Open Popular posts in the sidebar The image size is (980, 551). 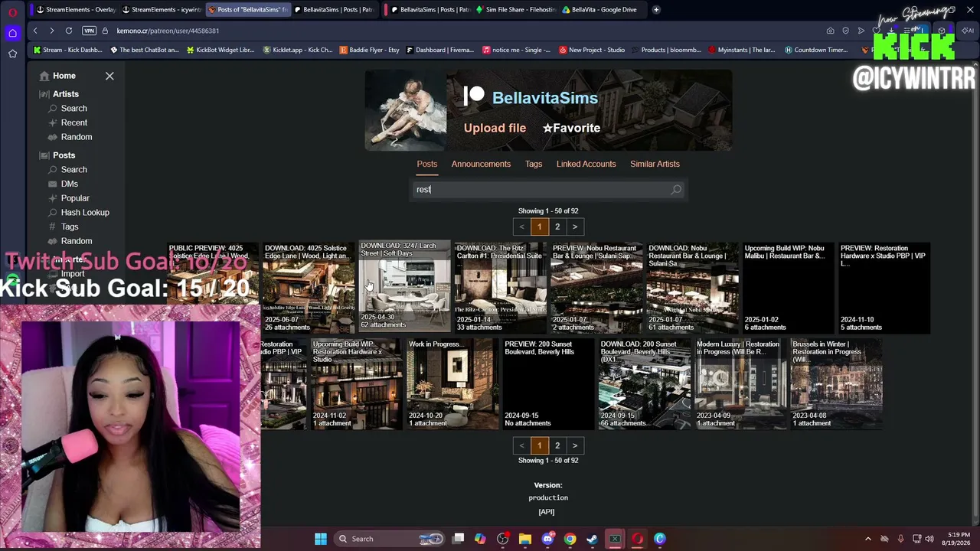75,198
